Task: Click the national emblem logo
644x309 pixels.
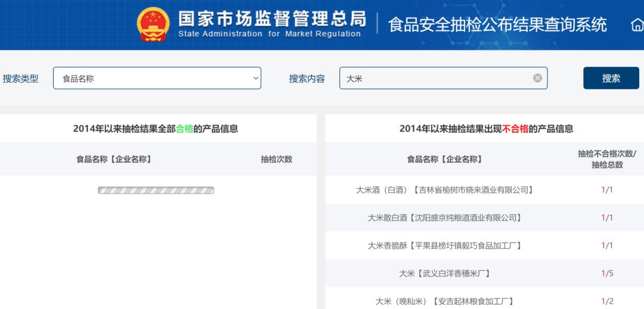Action: pyautogui.click(x=153, y=24)
